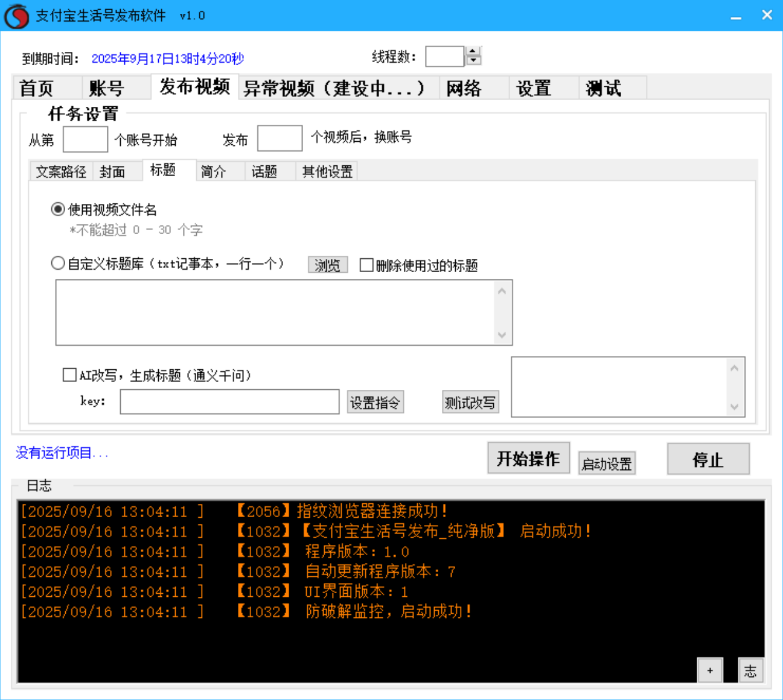Switch to the 其他设置 sub-tab

pos(326,171)
